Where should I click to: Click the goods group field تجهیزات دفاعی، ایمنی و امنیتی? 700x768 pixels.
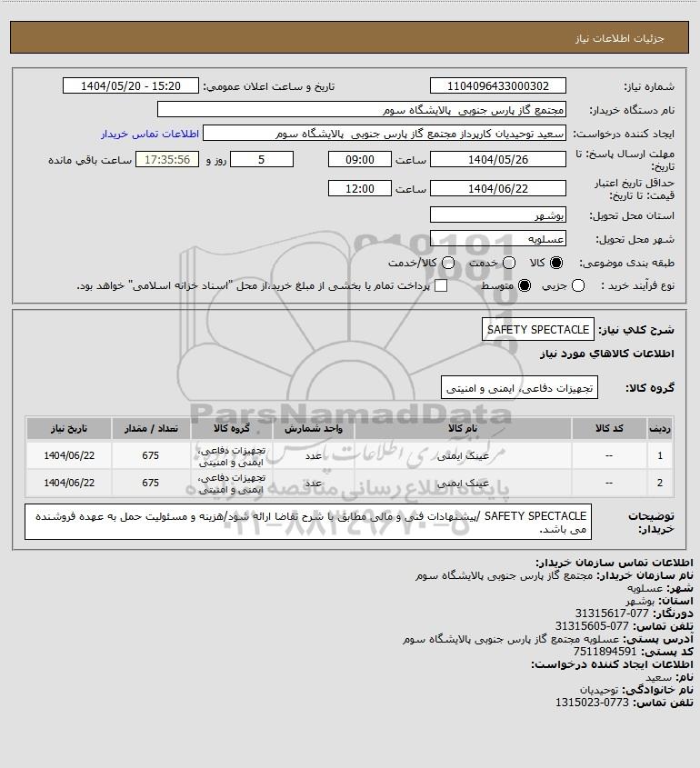pyautogui.click(x=519, y=388)
